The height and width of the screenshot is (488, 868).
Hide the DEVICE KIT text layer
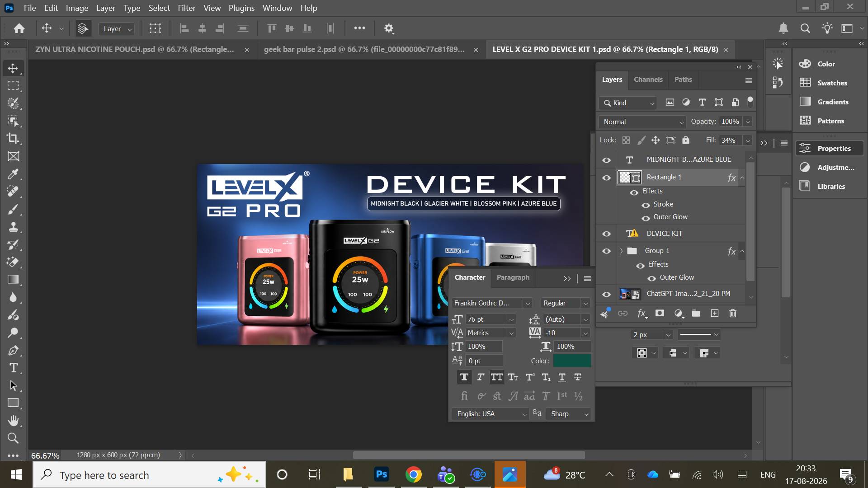606,234
